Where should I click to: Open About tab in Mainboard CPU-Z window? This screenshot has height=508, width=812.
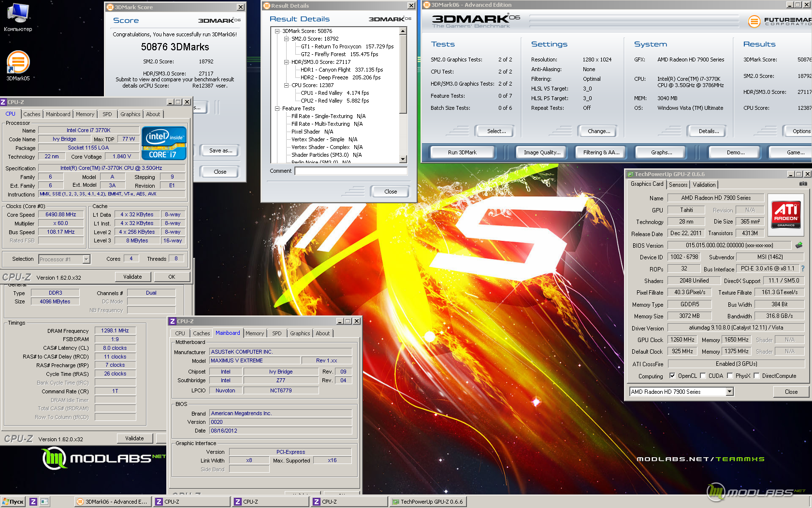[x=323, y=333]
